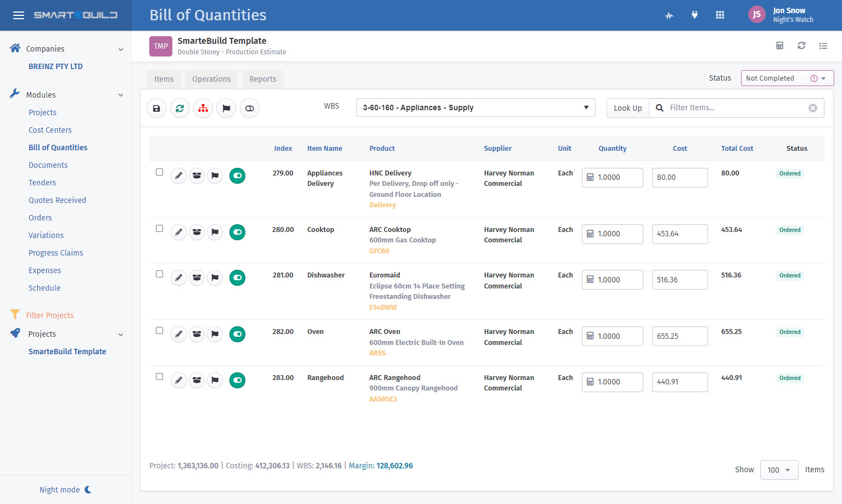This screenshot has width=842, height=504.
Task: Click the Look Up button
Action: pyautogui.click(x=627, y=108)
